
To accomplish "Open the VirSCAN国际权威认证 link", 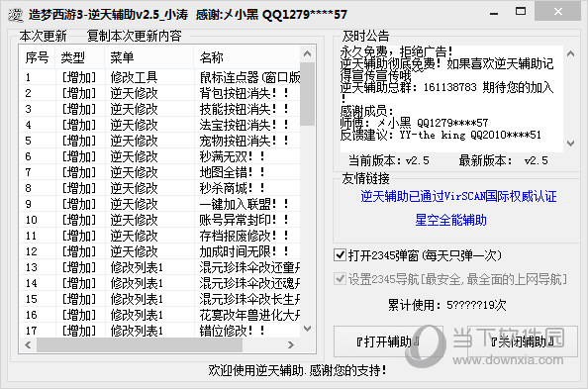I will tap(458, 196).
